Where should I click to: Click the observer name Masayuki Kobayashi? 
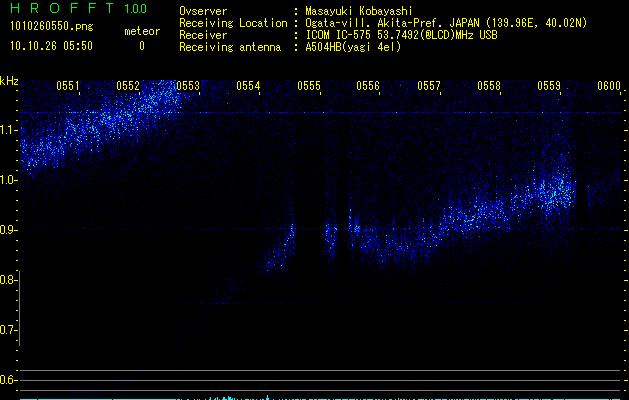tap(359, 11)
